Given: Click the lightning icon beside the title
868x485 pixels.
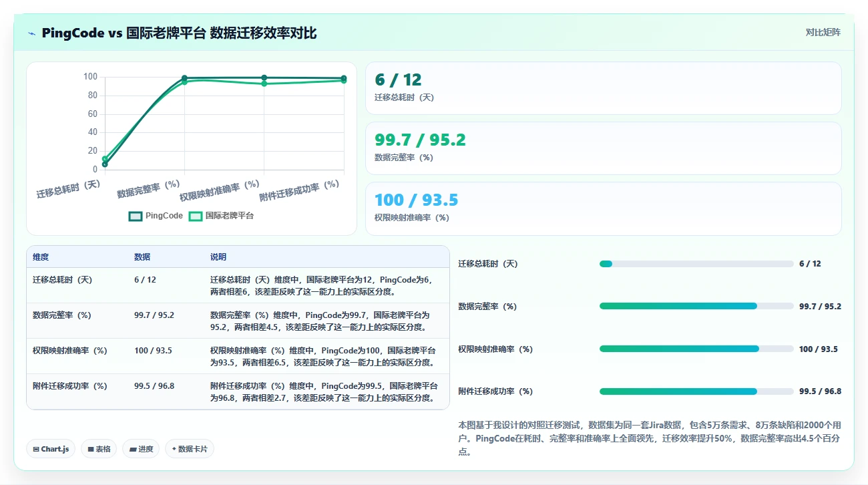Looking at the screenshot, I should click(x=31, y=33).
